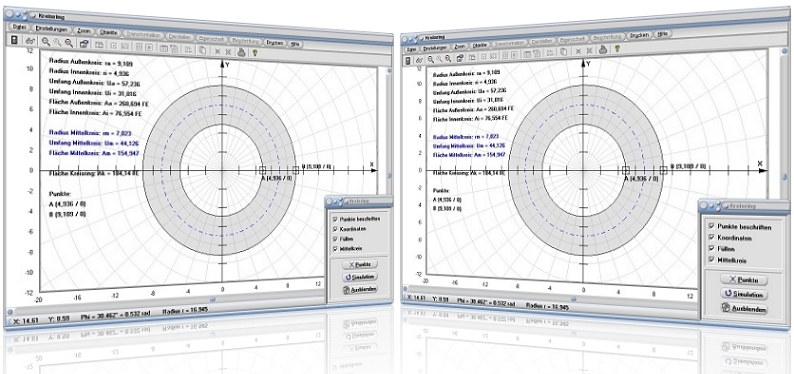Click the Simulation button in right panel
This screenshot has width=794, height=374.
coord(743,294)
